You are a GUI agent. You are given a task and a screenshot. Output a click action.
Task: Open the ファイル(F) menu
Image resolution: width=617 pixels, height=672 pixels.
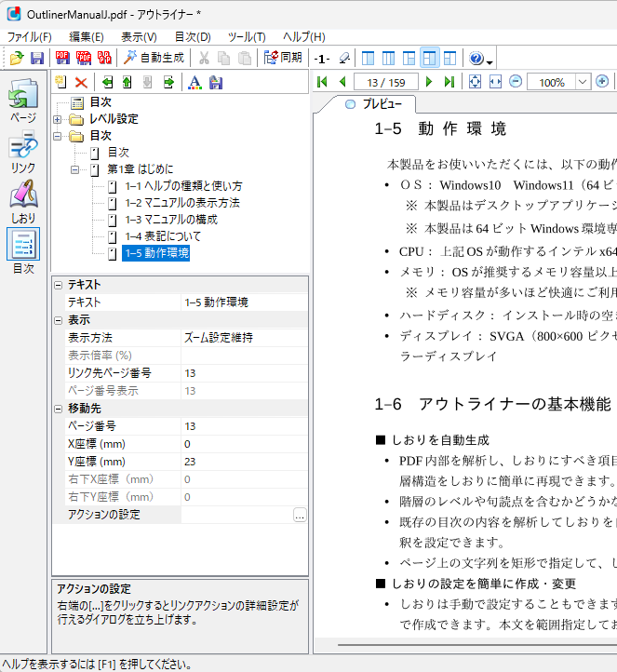pos(30,36)
